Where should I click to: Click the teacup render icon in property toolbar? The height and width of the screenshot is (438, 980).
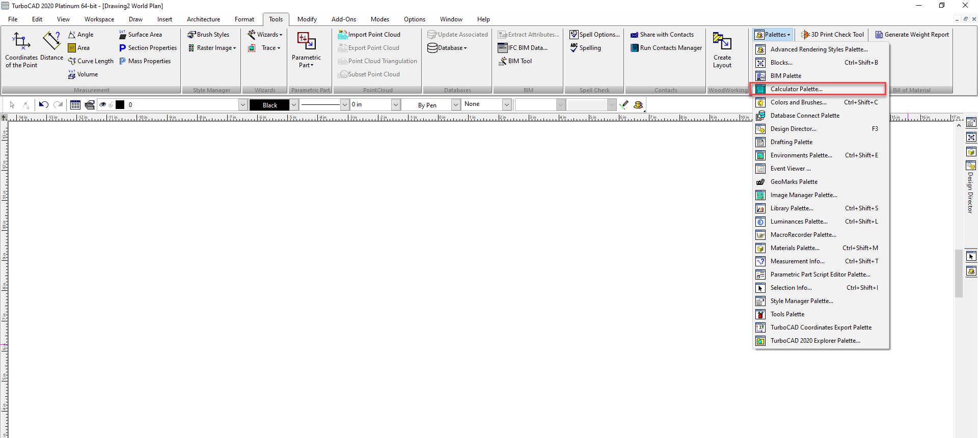click(x=638, y=105)
